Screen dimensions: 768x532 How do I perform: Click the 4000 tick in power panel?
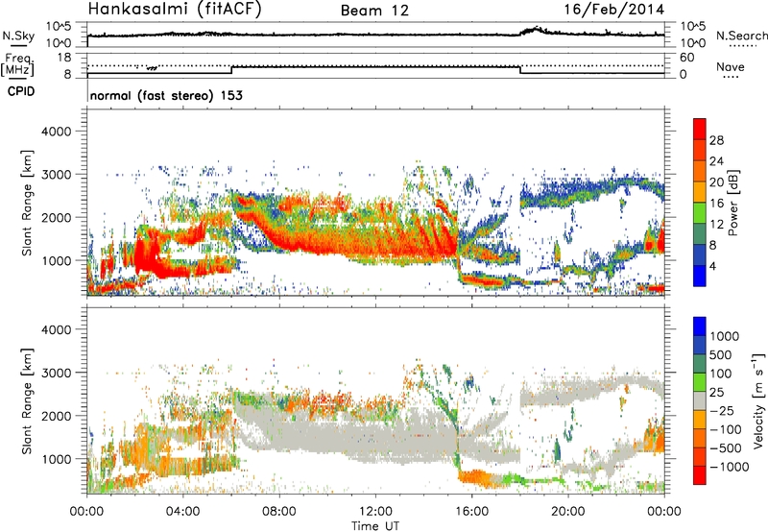pyautogui.click(x=56, y=132)
